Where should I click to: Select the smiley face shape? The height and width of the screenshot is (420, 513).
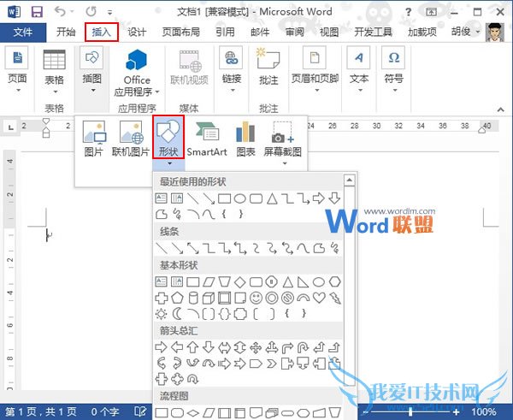coord(256,298)
